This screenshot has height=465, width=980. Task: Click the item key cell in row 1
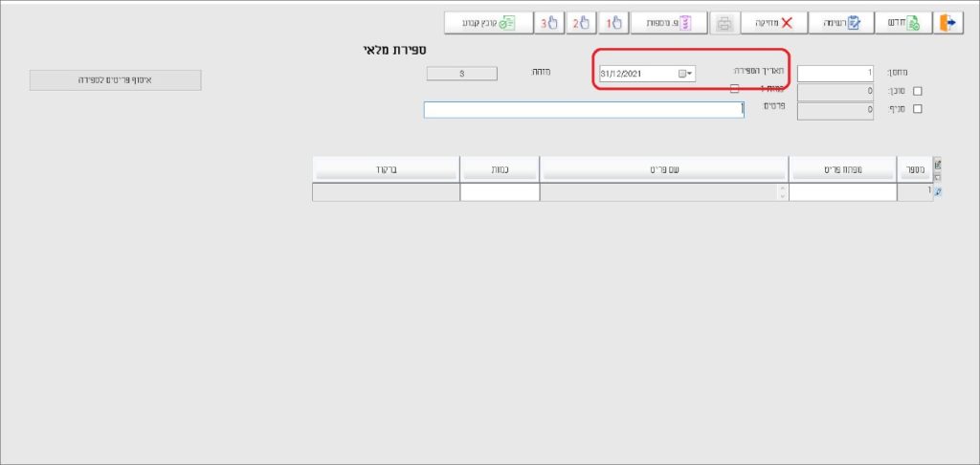click(x=842, y=192)
